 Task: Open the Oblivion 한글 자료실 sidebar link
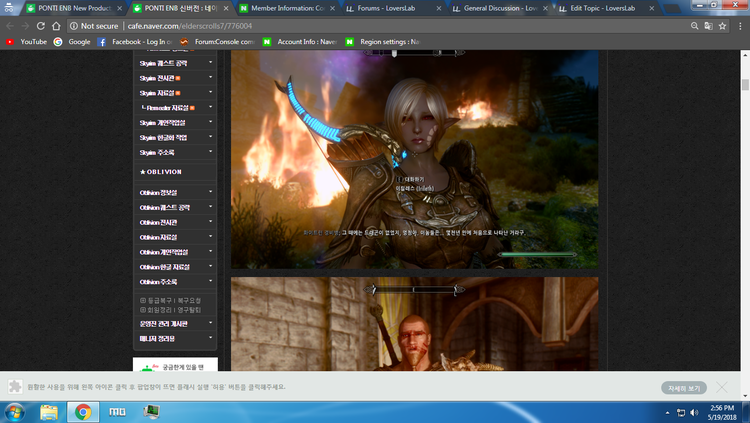point(165,267)
